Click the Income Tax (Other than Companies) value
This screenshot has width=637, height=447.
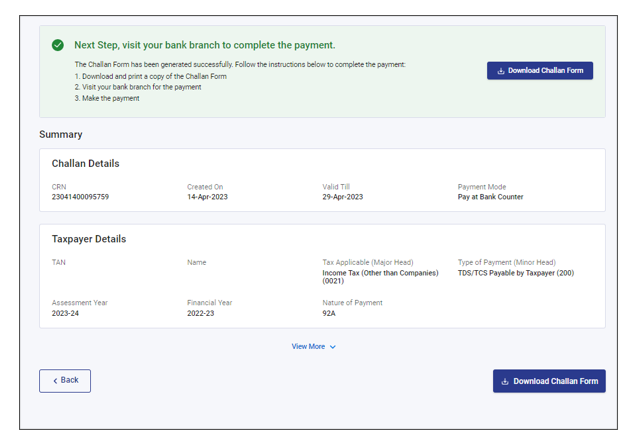pyautogui.click(x=380, y=273)
